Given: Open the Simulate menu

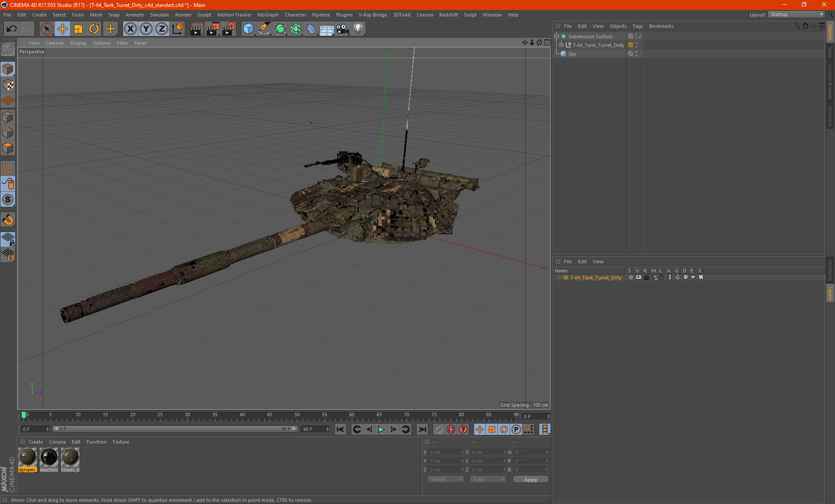Looking at the screenshot, I should tap(159, 15).
